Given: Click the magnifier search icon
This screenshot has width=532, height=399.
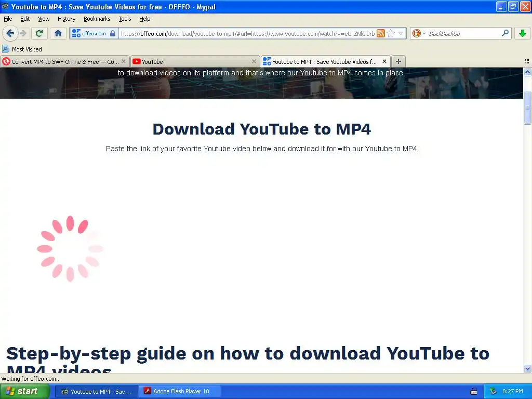Looking at the screenshot, I should [505, 33].
